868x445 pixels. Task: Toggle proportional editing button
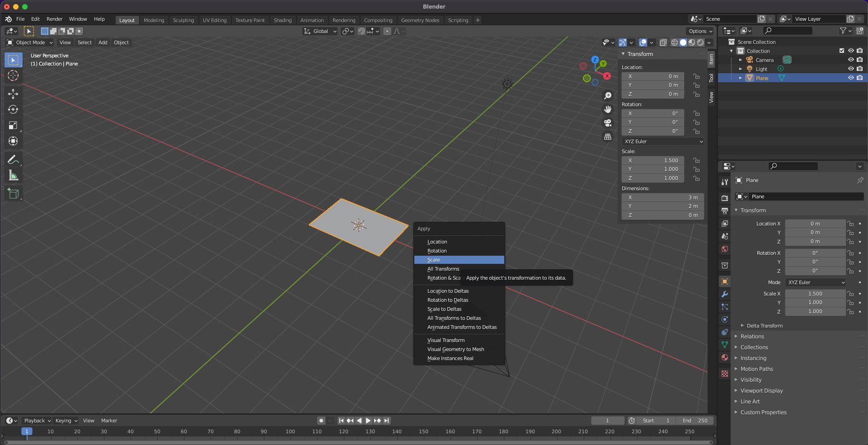387,31
